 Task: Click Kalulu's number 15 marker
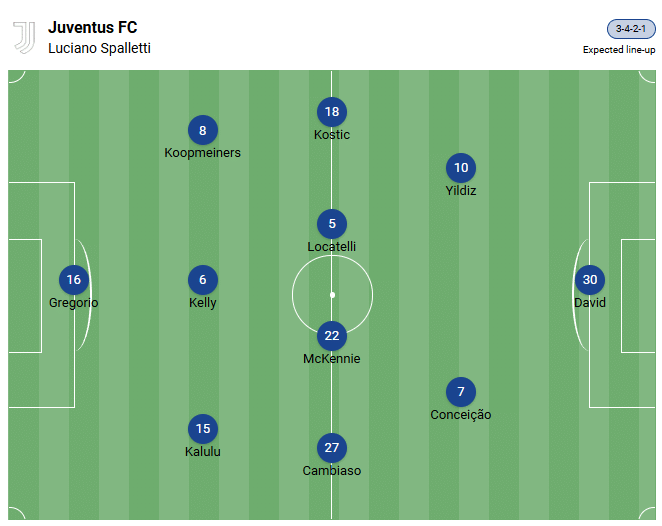point(203,429)
